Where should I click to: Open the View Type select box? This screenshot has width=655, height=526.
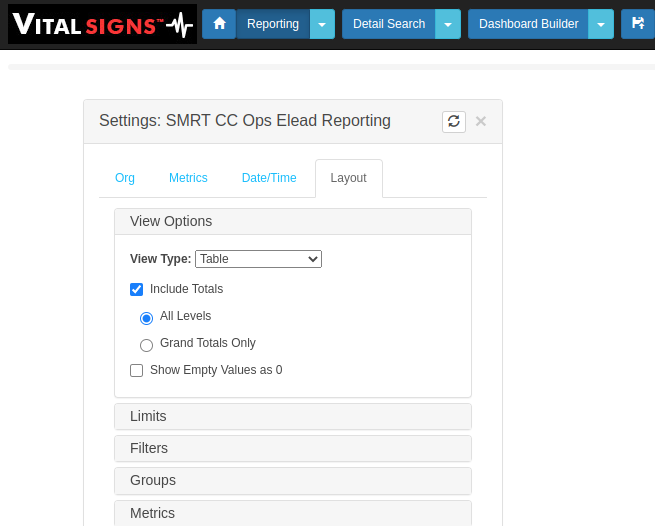[x=258, y=259]
